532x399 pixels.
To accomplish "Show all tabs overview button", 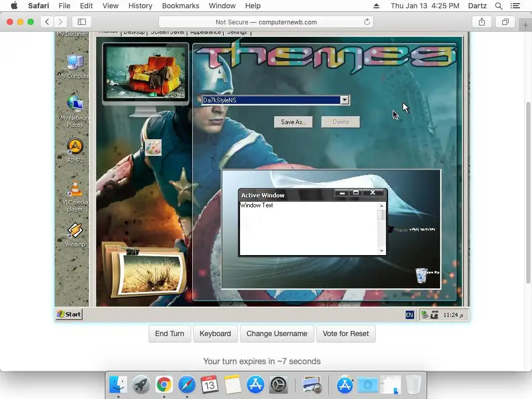I will 505,22.
